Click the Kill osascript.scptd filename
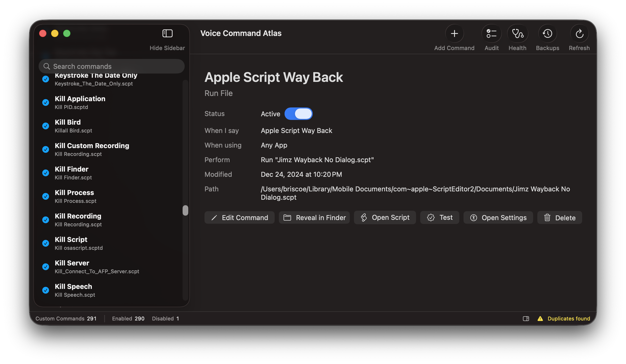The width and height of the screenshot is (626, 364). click(79, 248)
